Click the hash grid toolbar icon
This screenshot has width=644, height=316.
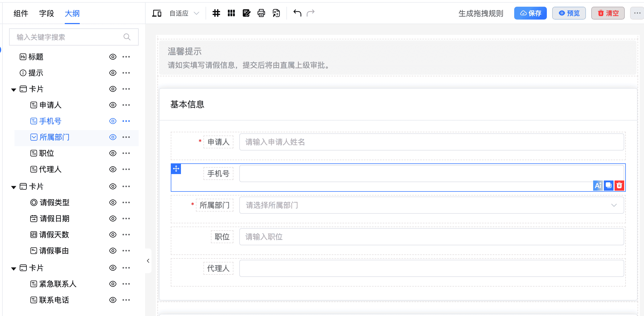(x=216, y=13)
